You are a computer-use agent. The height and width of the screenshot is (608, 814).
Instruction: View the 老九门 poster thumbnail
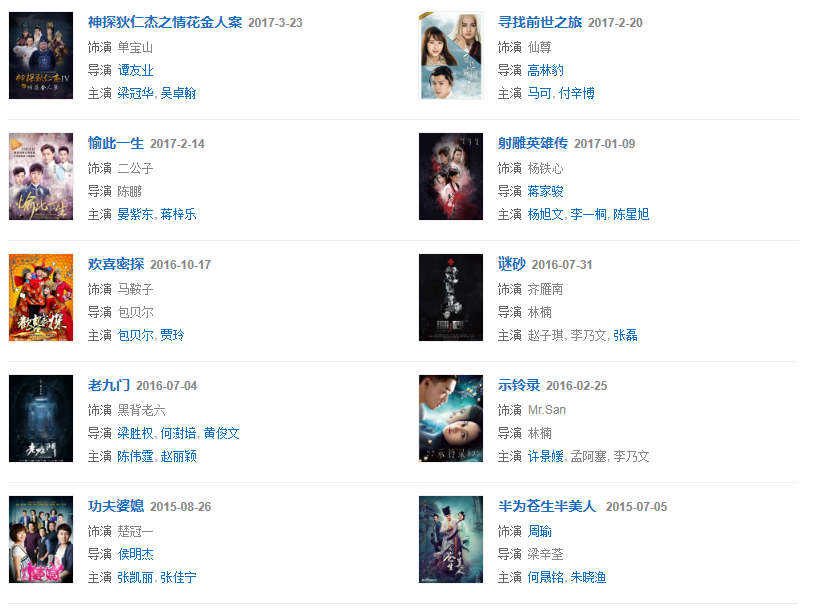tap(41, 419)
